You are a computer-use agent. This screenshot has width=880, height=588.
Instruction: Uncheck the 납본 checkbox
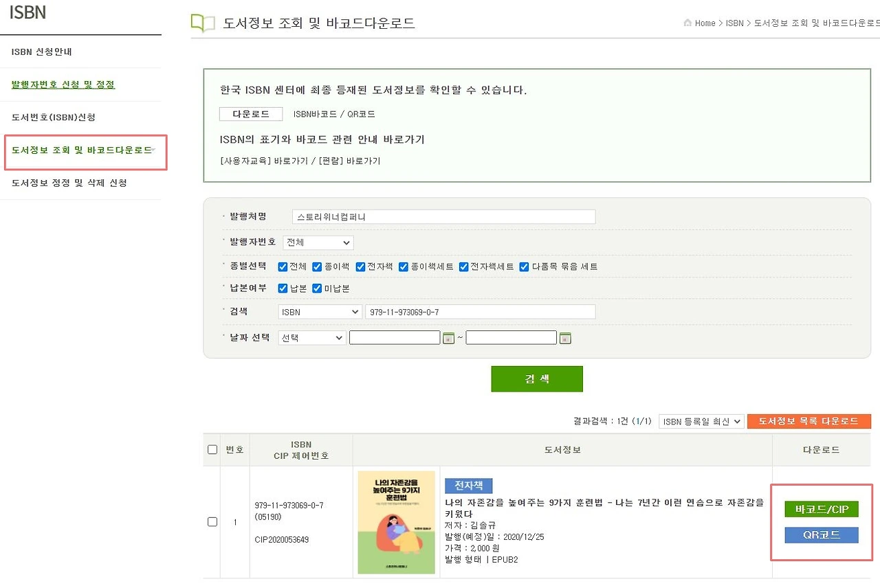(x=283, y=288)
